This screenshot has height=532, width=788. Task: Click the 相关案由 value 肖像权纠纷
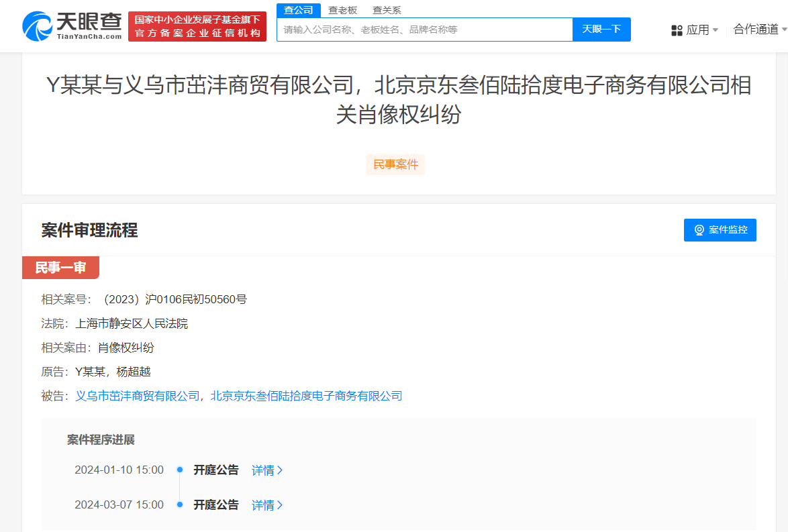click(x=126, y=348)
